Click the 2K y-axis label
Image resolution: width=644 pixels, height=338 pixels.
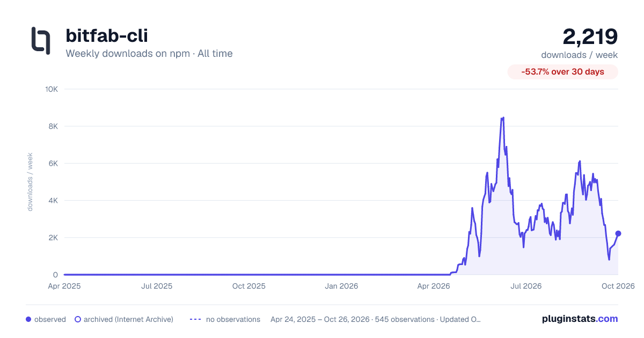click(x=53, y=238)
